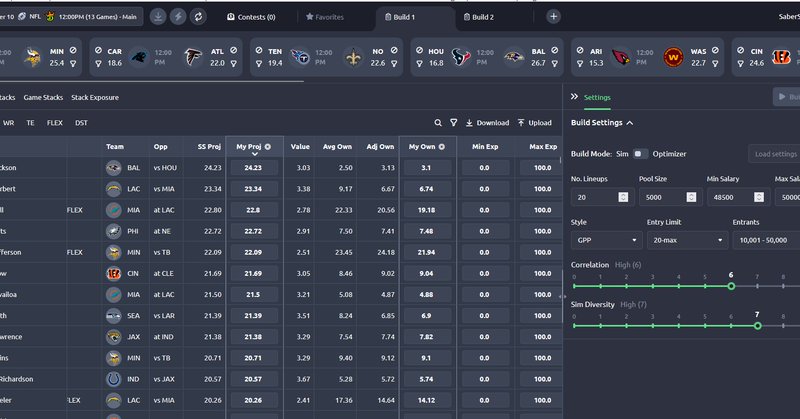Click the refresh arrows icon button

click(198, 17)
